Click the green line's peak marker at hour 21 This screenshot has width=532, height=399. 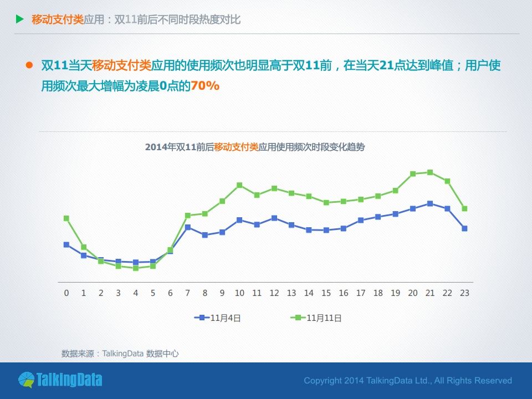pyautogui.click(x=430, y=172)
